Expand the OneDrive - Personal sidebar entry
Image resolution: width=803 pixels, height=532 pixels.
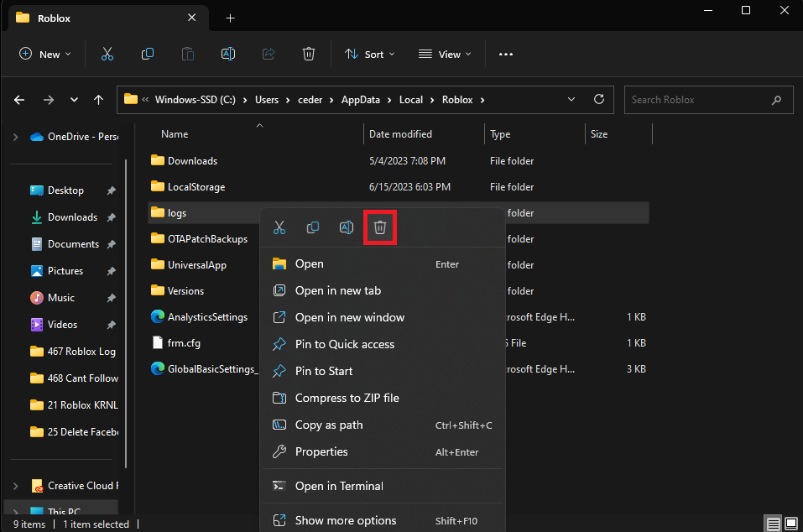pyautogui.click(x=15, y=136)
